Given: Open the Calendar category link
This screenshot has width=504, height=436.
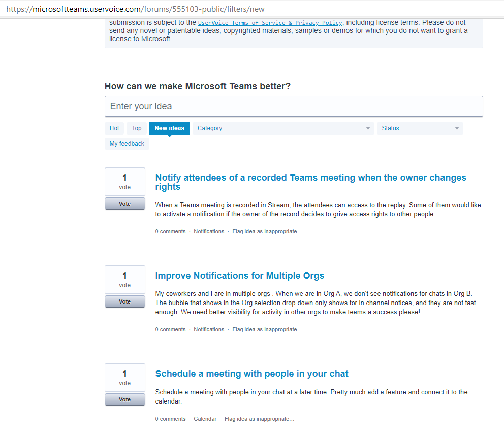Looking at the screenshot, I should 205,419.
